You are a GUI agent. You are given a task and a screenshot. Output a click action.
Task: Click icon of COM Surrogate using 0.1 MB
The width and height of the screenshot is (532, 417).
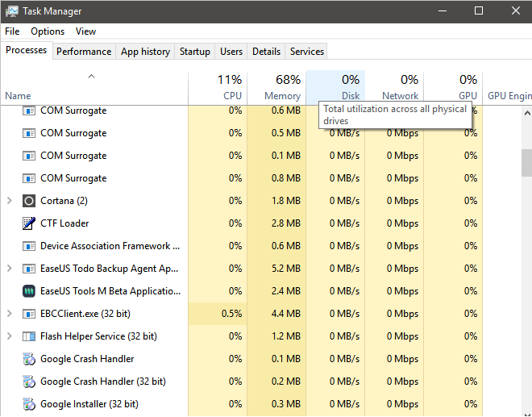(x=29, y=156)
